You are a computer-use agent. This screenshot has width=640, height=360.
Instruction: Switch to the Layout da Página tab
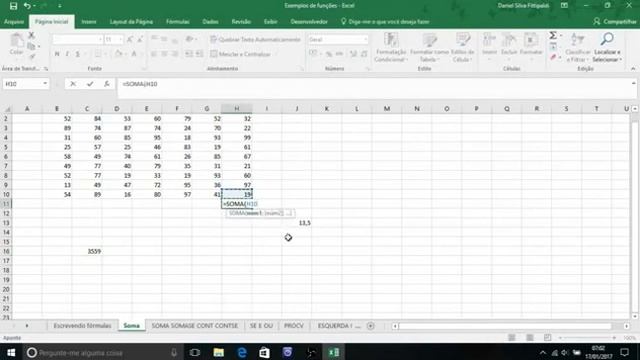coord(131,22)
